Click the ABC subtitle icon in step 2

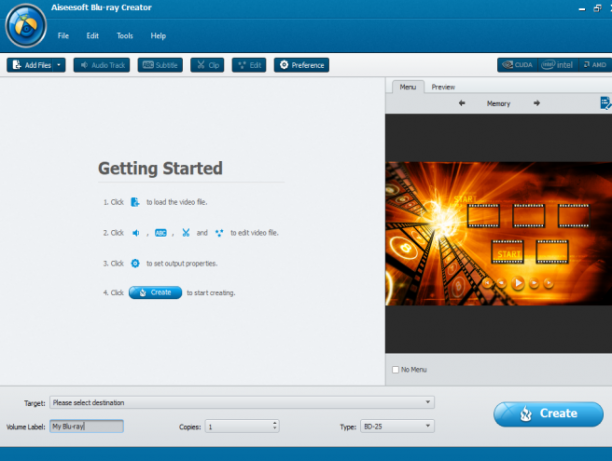pos(160,233)
